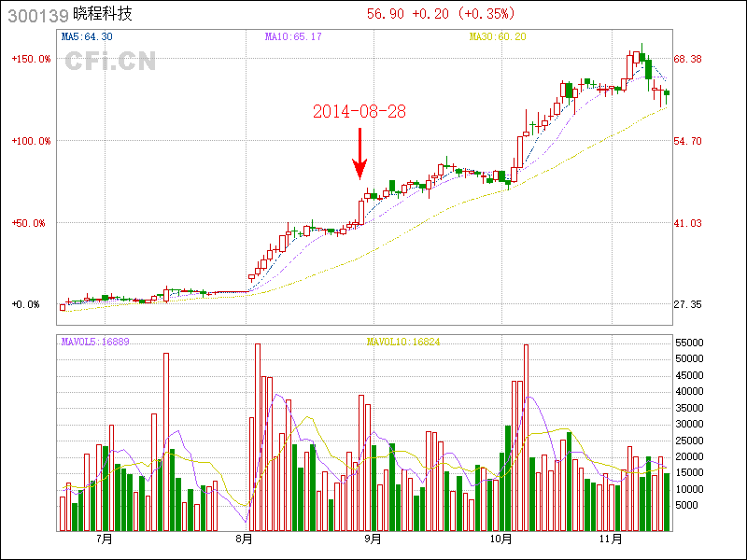
Task: Click the 68.38 price axis label
Action: pos(688,59)
